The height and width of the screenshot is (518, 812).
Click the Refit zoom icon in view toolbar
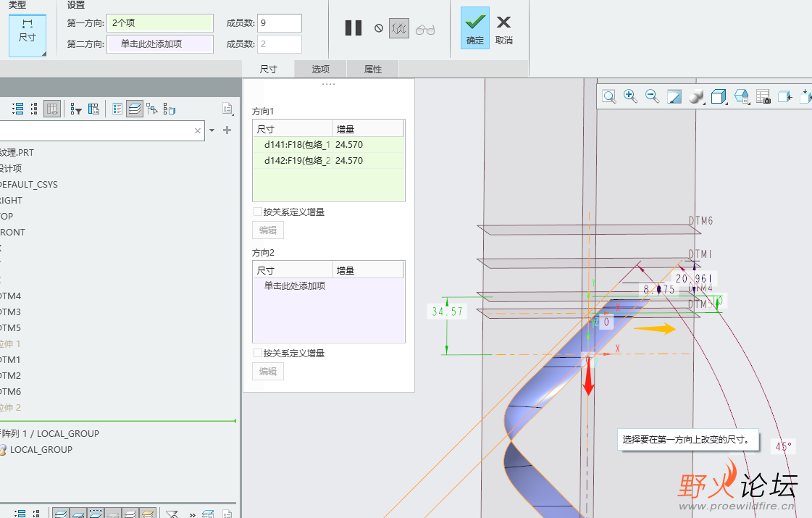point(609,96)
